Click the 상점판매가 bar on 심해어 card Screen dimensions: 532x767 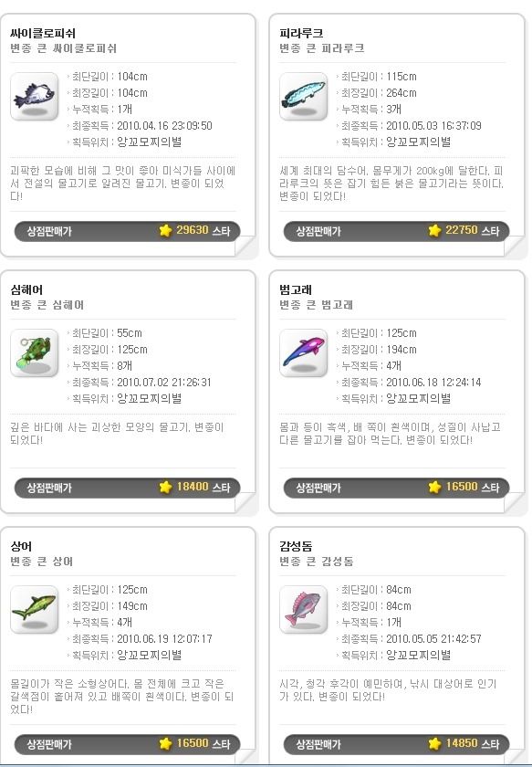[127, 488]
